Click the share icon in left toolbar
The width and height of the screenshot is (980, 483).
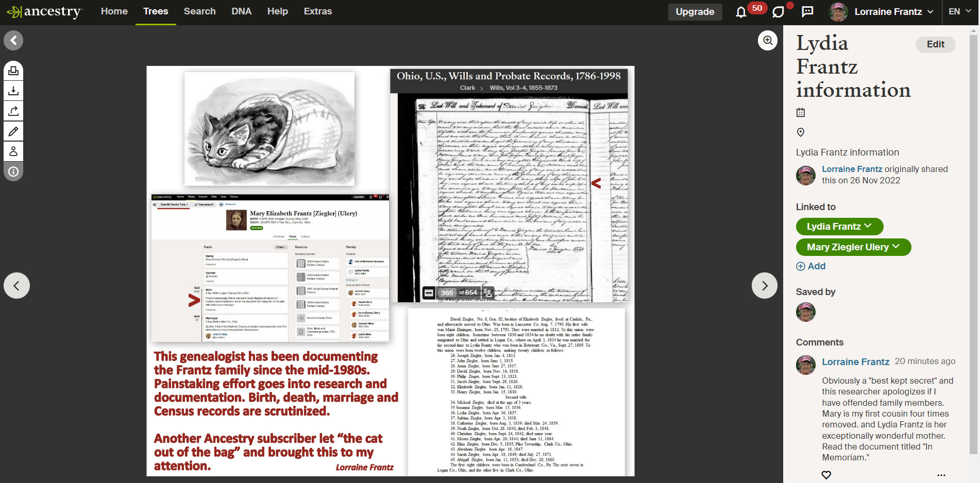(13, 111)
